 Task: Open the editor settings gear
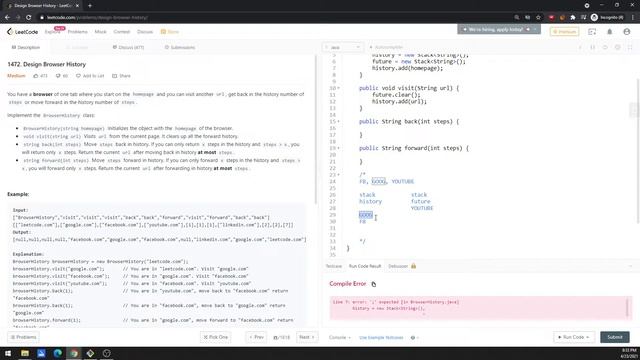coord(618,47)
